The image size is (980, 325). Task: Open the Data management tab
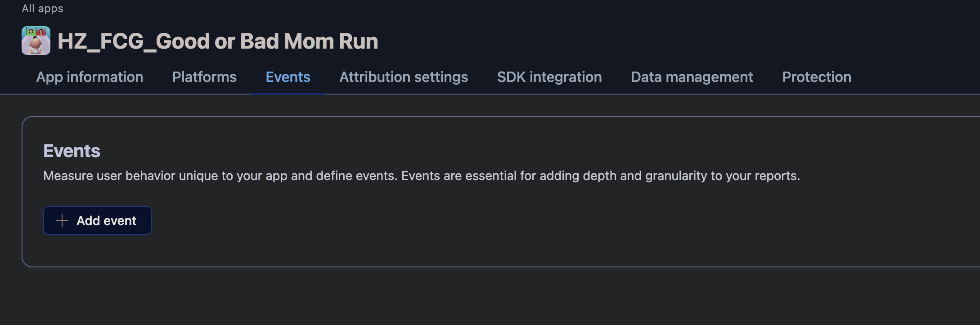tap(692, 77)
